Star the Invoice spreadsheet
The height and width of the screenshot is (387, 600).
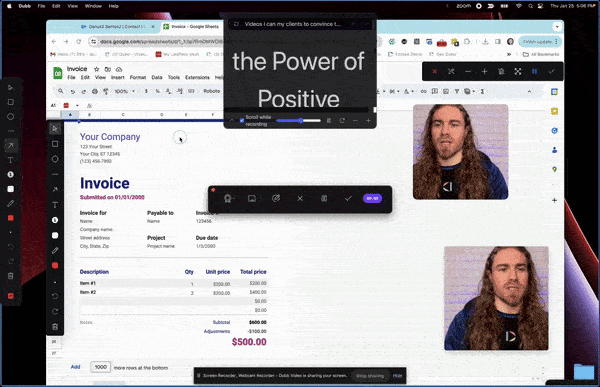96,69
